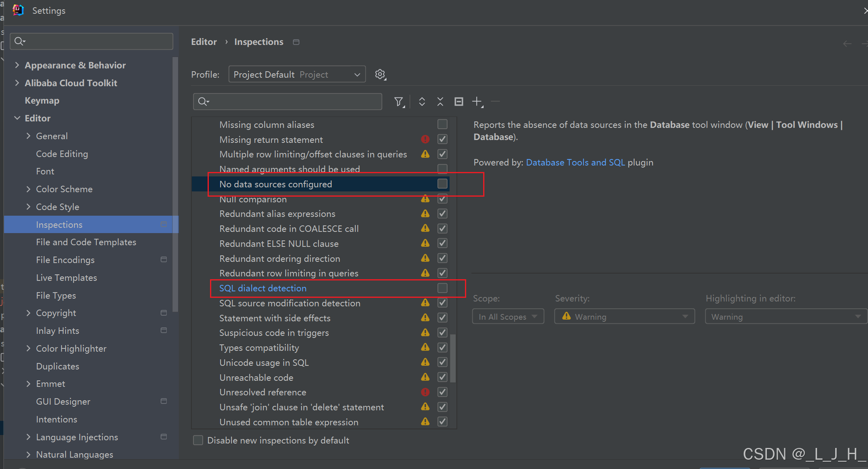Click the Expand All arrows icon
The height and width of the screenshot is (469, 868).
(x=422, y=102)
